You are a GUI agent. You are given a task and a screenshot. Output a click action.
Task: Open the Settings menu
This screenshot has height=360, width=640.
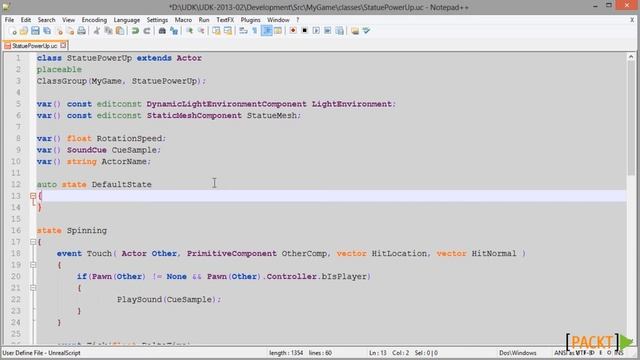(x=157, y=20)
